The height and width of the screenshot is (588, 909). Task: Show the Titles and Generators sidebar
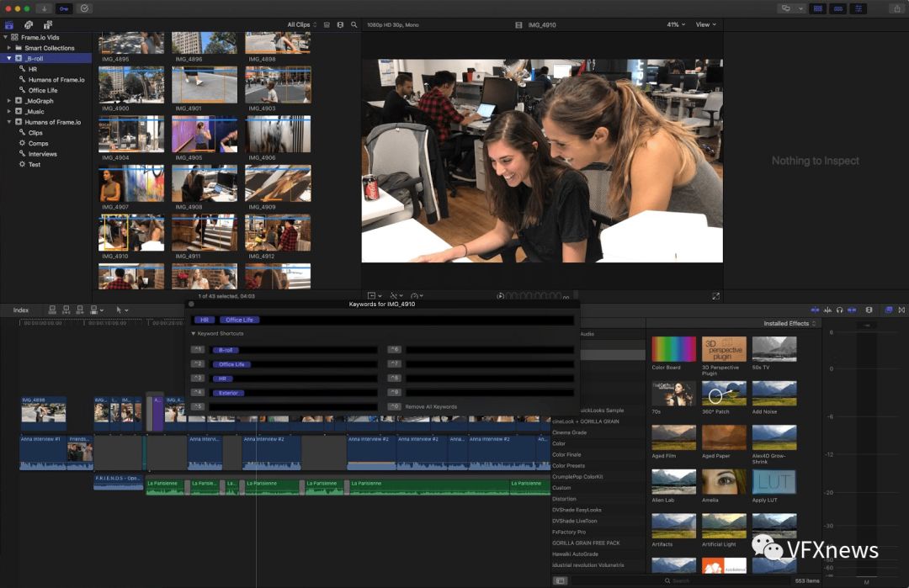coord(47,25)
